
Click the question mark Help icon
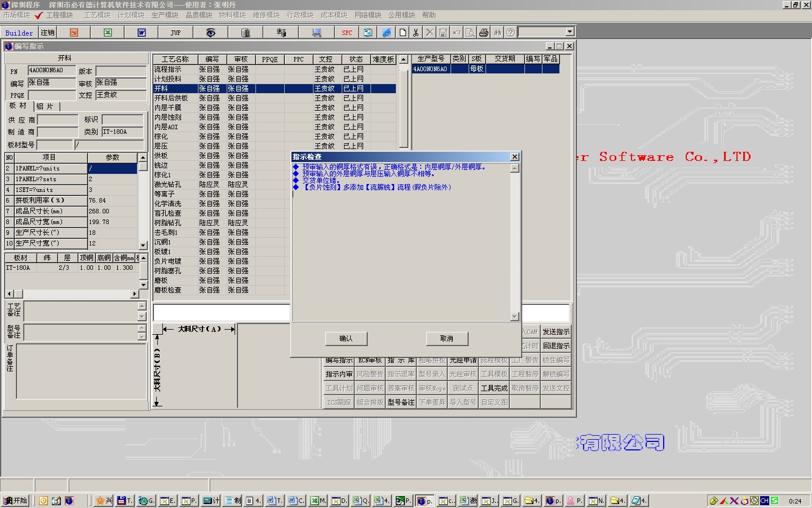click(x=510, y=33)
